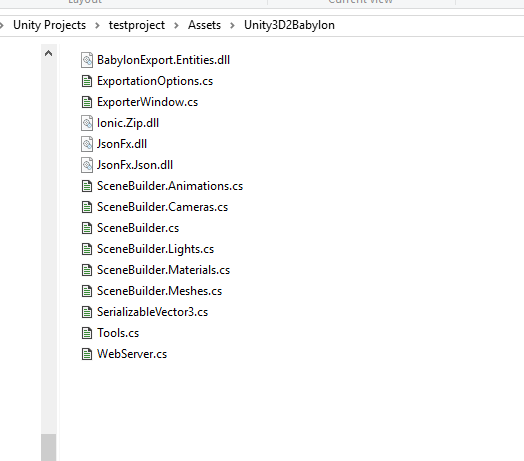
Task: Select the ExporterWindow.cs script icon
Action: (x=87, y=102)
